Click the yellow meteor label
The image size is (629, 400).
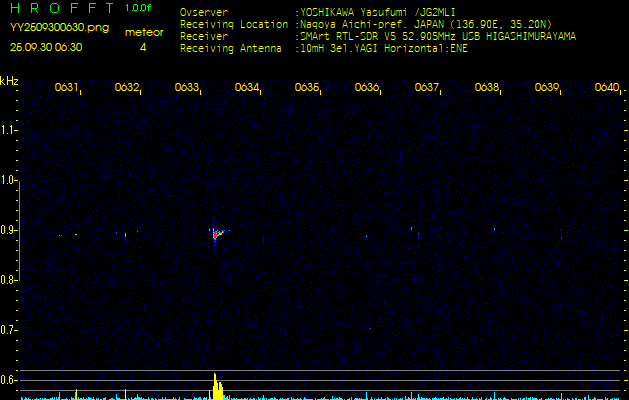click(x=145, y=32)
